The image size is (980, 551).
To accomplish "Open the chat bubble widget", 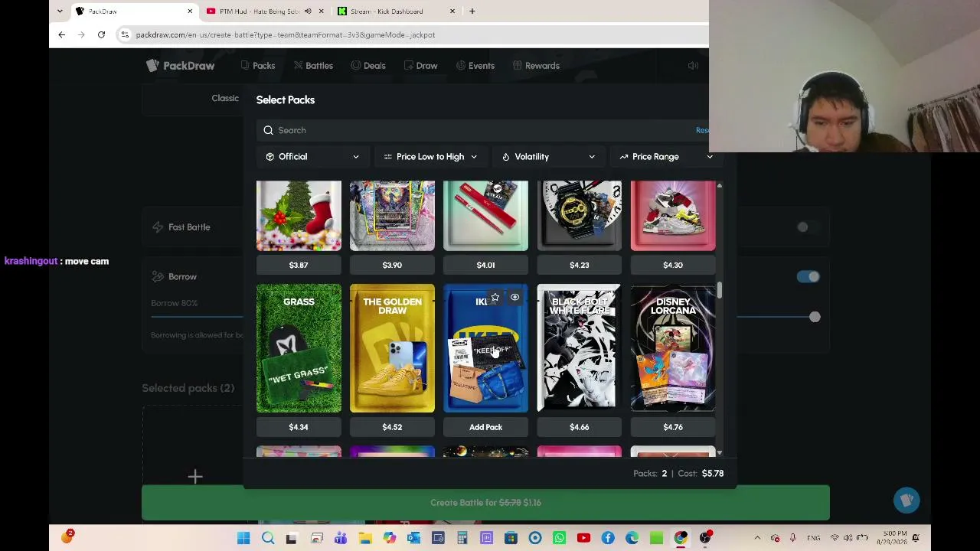I will pos(906,500).
